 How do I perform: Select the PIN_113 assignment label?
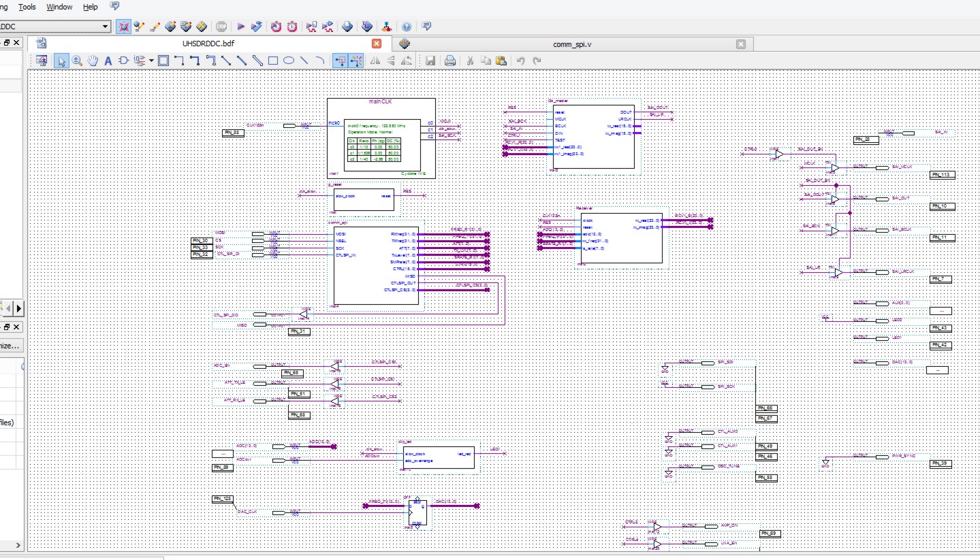click(x=943, y=175)
